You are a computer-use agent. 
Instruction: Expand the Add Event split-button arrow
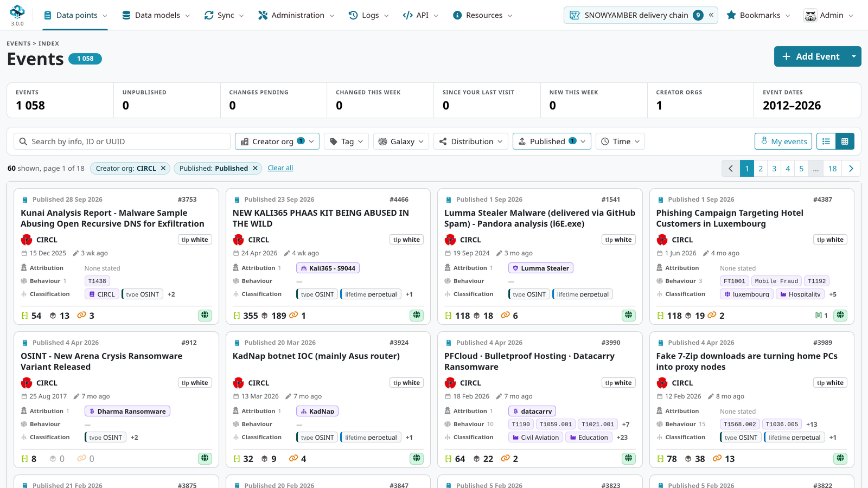pos(854,56)
